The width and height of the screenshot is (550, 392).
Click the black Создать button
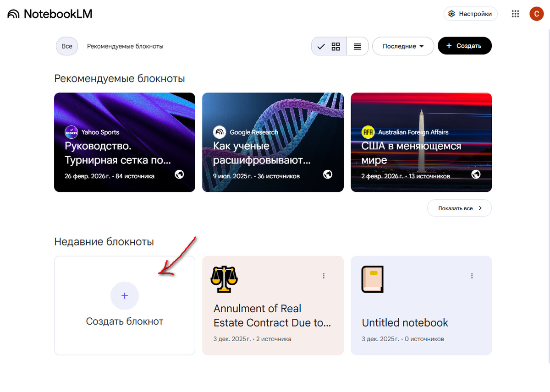pyautogui.click(x=464, y=46)
